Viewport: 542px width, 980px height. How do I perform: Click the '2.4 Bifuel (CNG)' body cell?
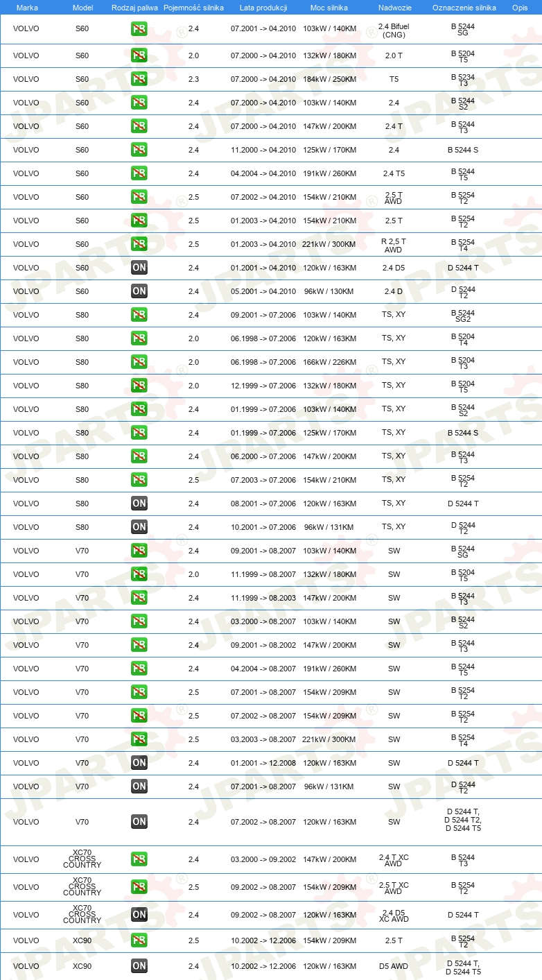[x=394, y=30]
